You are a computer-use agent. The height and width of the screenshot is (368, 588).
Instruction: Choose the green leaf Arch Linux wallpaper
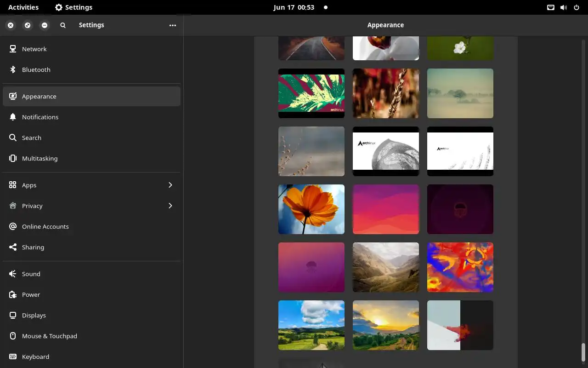coord(311,93)
